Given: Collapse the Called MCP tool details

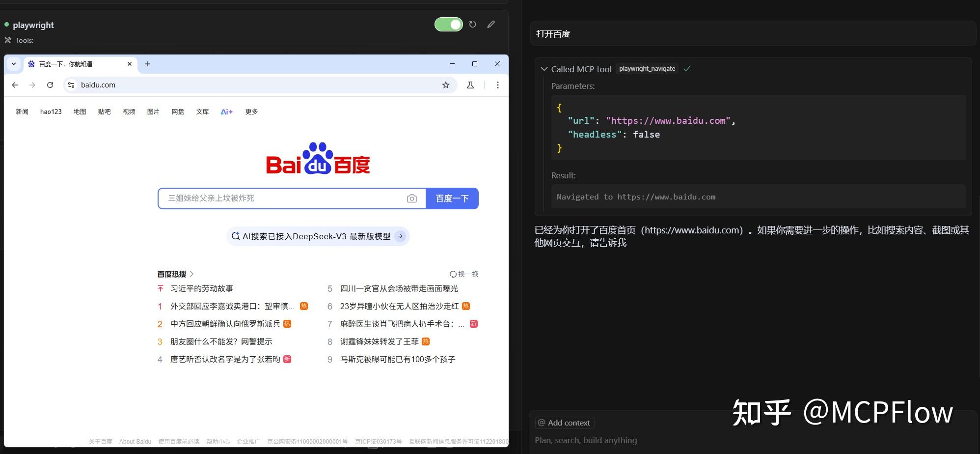Looking at the screenshot, I should (x=544, y=69).
